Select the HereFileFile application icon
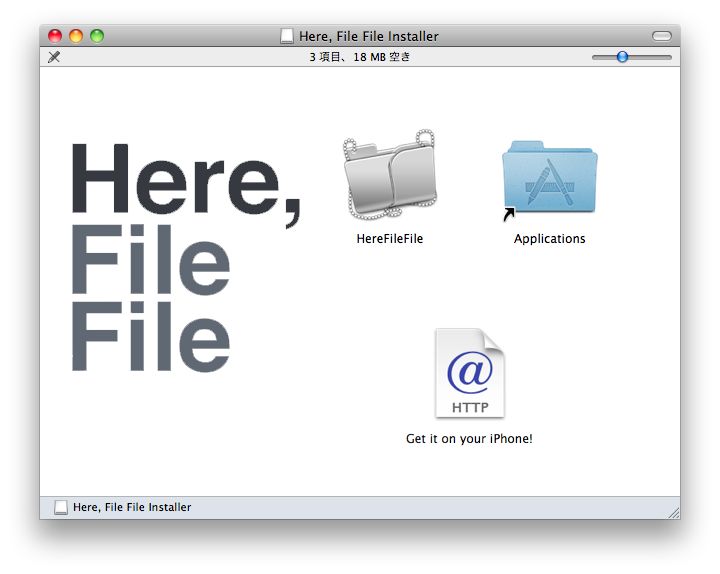This screenshot has width=720, height=574. (x=389, y=175)
